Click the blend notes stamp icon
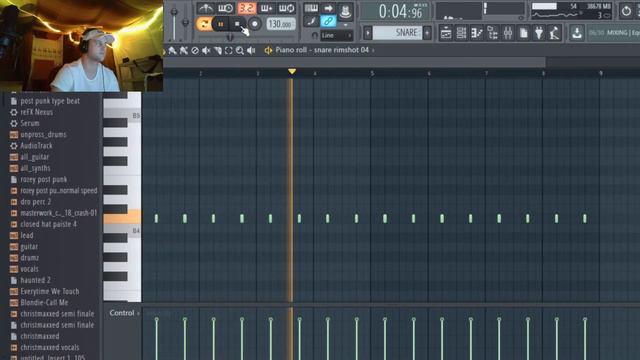This screenshot has width=640, height=360. [345, 11]
